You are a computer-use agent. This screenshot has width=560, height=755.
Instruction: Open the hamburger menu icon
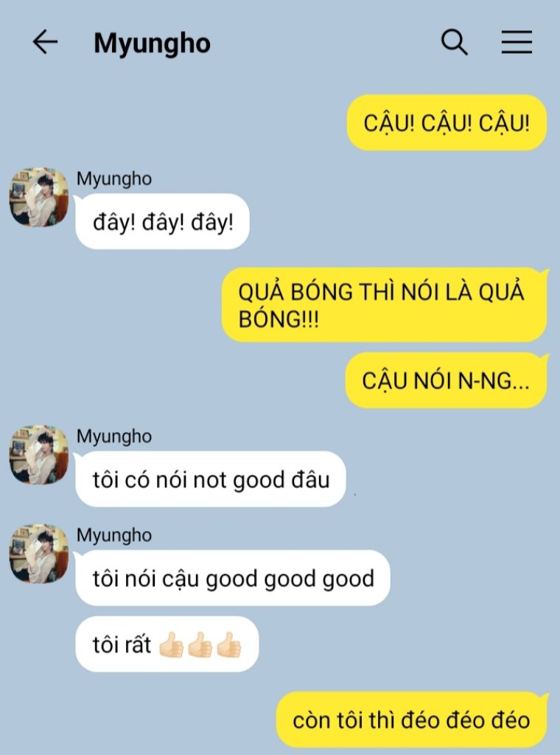[517, 42]
